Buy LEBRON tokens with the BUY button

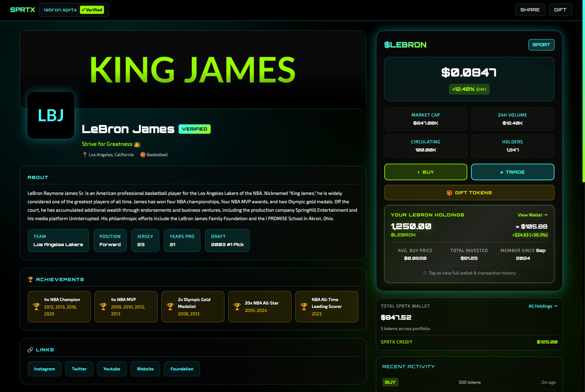click(426, 172)
